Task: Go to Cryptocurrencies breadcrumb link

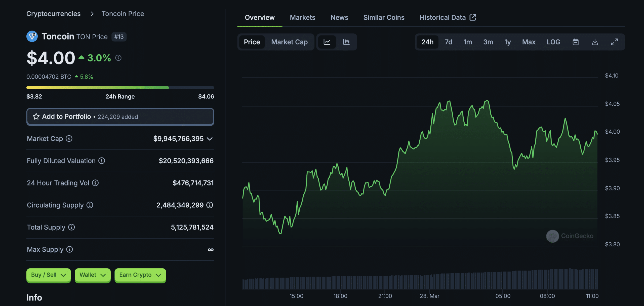Action: (54, 14)
